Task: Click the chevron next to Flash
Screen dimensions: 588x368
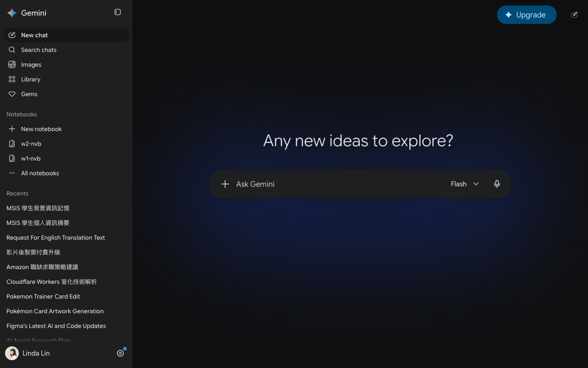Action: point(476,184)
